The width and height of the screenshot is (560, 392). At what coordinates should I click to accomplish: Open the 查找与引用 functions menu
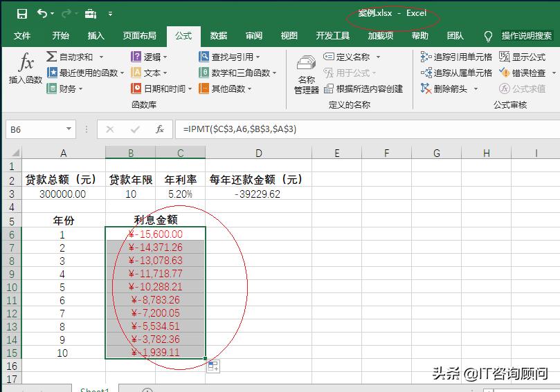pos(229,57)
